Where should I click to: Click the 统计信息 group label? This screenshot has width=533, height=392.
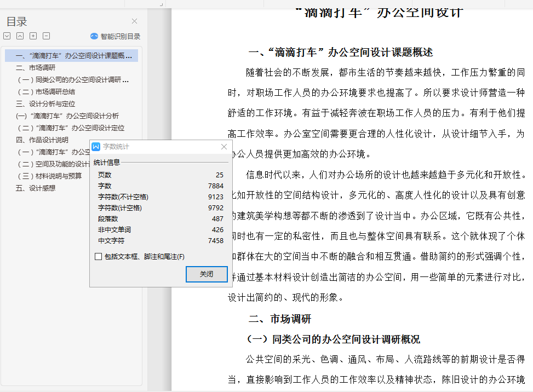pyautogui.click(x=107, y=163)
